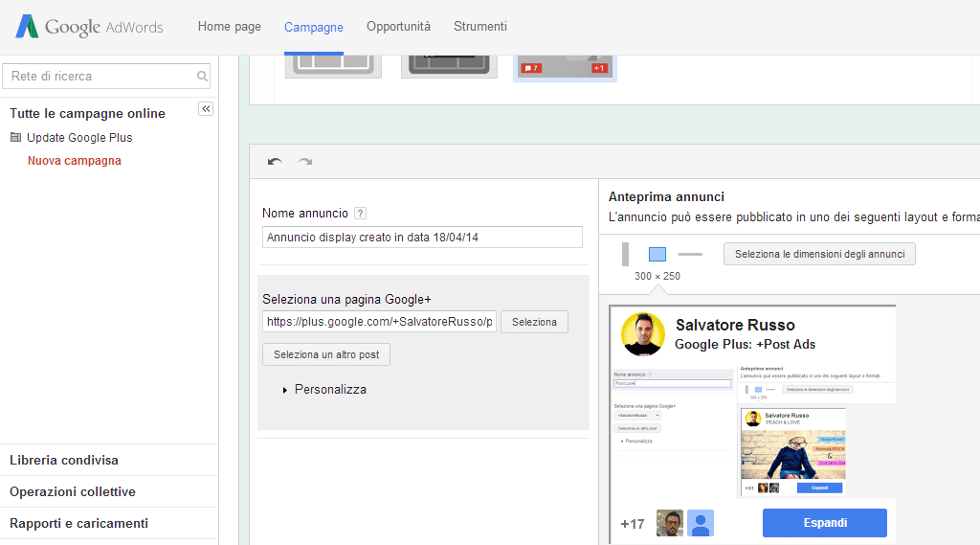Click the Seleziona button next to page URL

click(534, 322)
